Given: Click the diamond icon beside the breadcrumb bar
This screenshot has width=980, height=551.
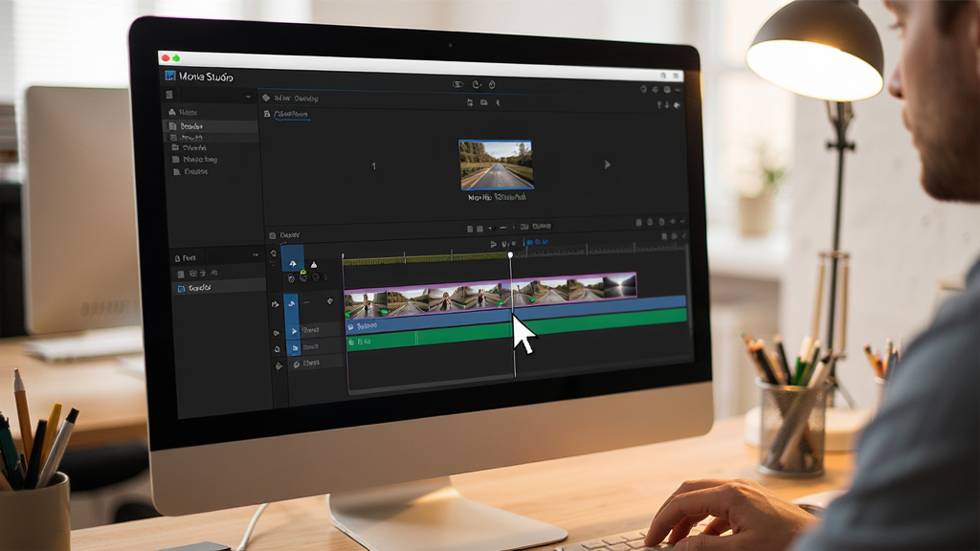Looking at the screenshot, I should [266, 98].
